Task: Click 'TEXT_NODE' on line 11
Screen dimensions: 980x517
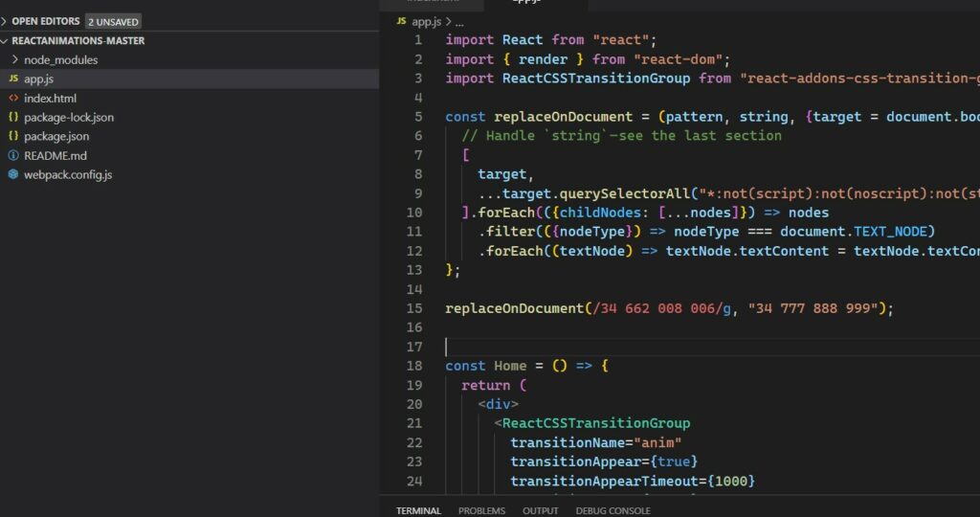Action: coord(891,232)
